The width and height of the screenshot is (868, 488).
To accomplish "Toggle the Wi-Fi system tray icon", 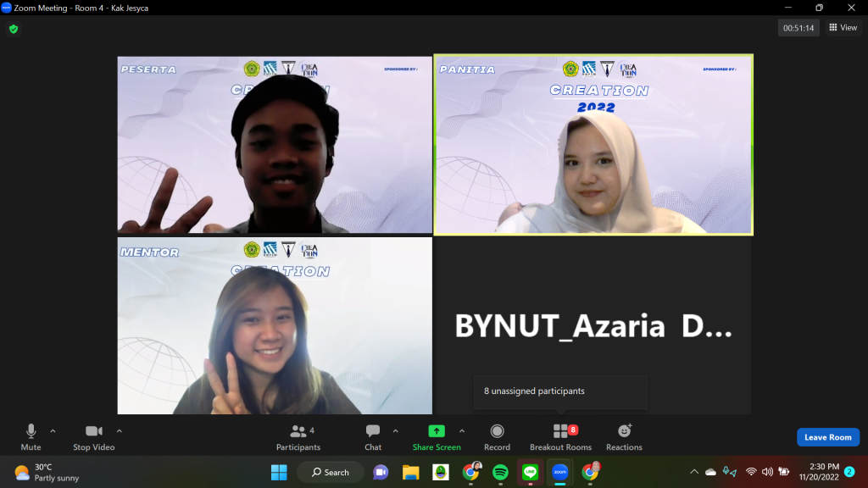I will pyautogui.click(x=751, y=472).
